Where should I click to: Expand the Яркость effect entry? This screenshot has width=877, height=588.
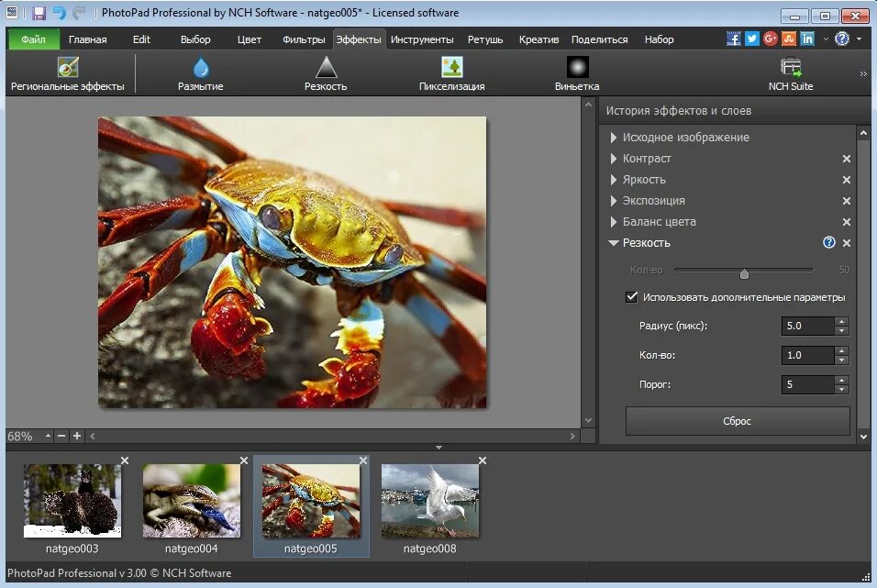614,180
